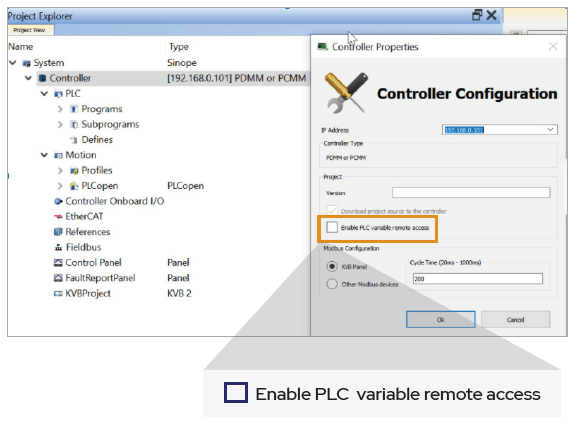This screenshot has width=577, height=425.
Task: Expand the Programs tree node
Action: coord(60,109)
